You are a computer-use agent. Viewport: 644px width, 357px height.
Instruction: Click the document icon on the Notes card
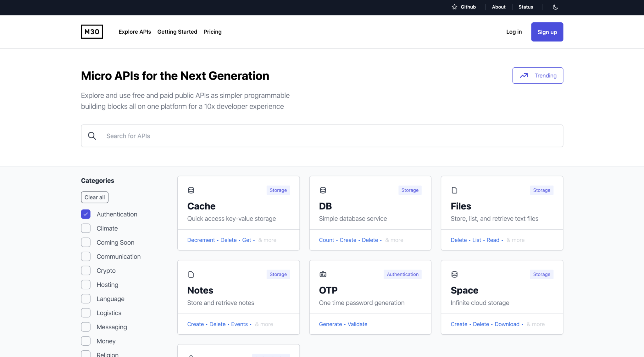191,274
